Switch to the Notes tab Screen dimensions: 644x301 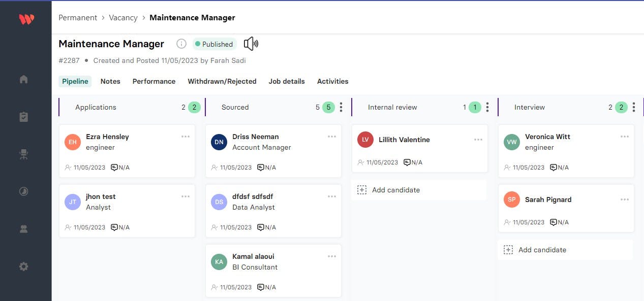[x=110, y=81]
